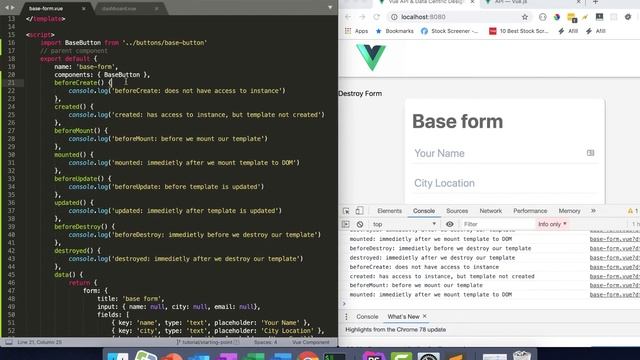
Task: Open source link beside 'beforeDestroy: immedietly before' log
Action: (615, 249)
